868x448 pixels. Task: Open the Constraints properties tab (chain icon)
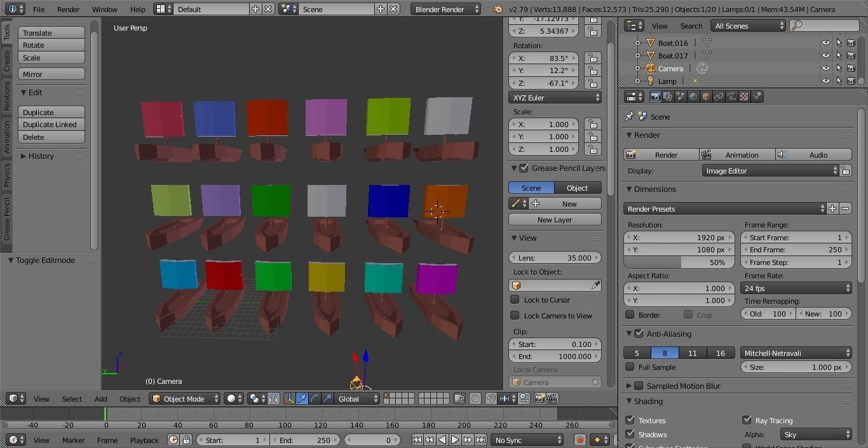click(x=719, y=97)
